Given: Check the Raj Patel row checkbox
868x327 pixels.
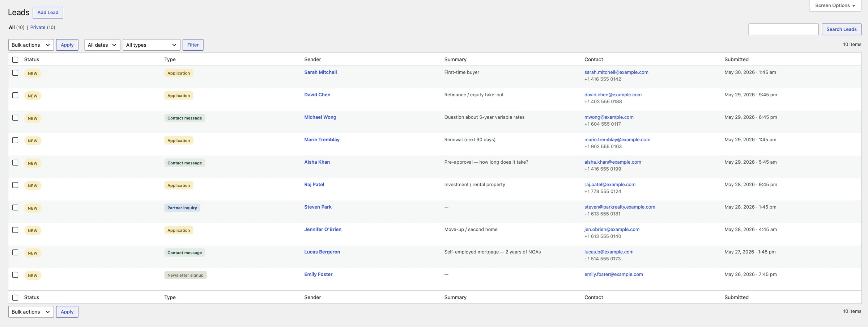Looking at the screenshot, I should [15, 185].
